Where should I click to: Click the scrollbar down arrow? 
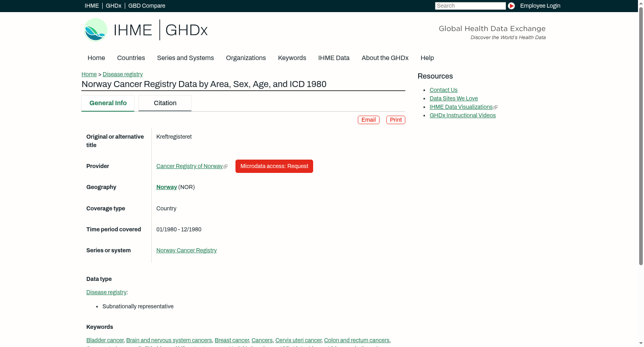pos(641,343)
